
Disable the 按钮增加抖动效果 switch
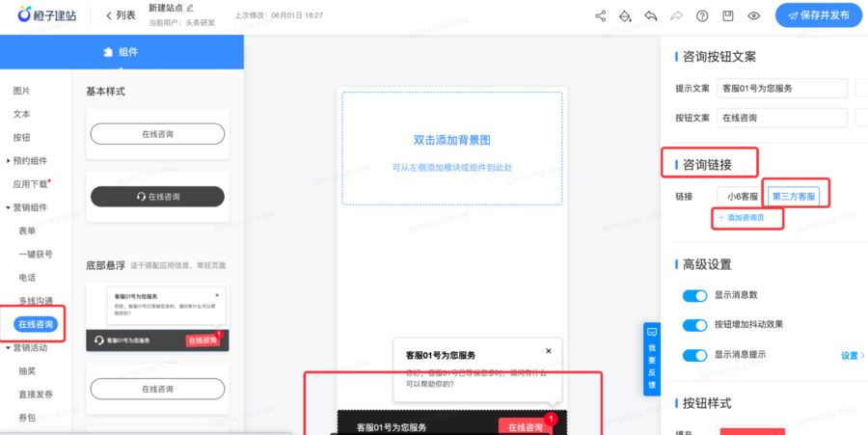pos(694,325)
